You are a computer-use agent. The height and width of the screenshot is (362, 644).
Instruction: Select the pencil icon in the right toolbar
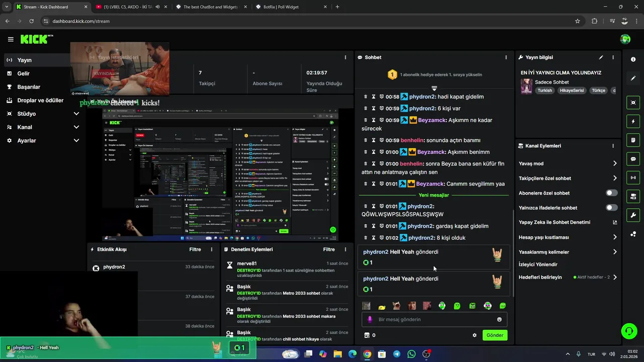click(633, 78)
